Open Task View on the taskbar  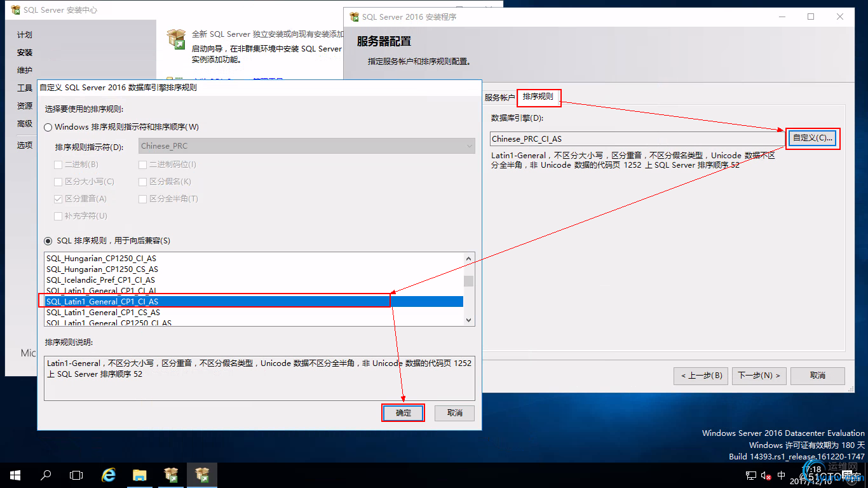point(76,475)
